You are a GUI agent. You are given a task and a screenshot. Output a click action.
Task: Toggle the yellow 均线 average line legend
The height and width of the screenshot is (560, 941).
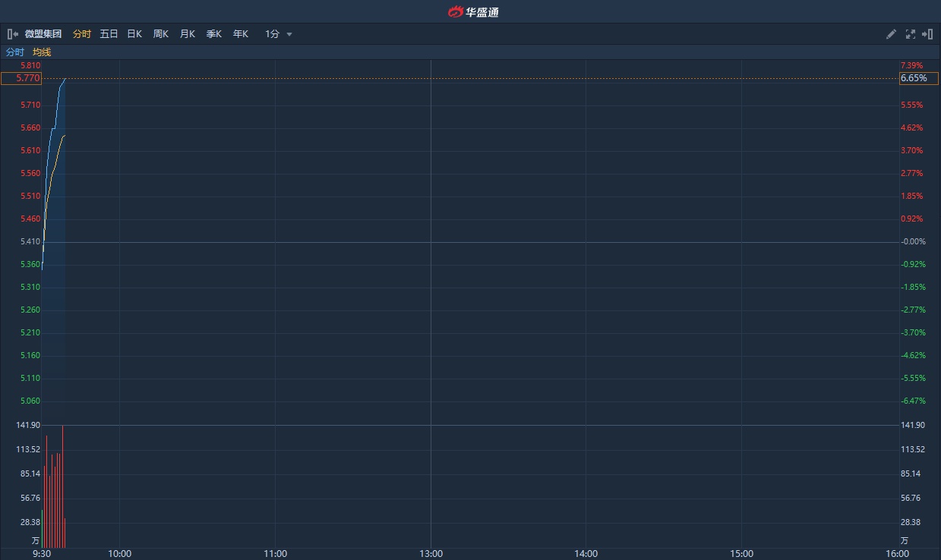click(x=42, y=52)
